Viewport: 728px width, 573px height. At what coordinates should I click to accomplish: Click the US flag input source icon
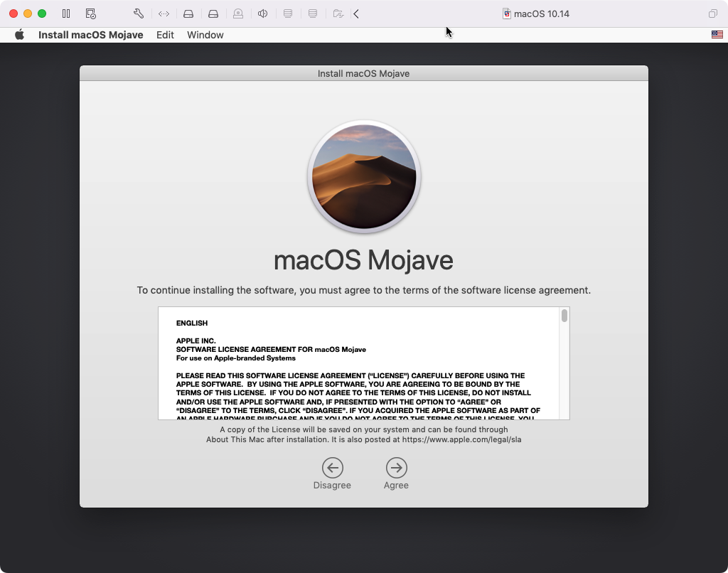click(x=717, y=34)
